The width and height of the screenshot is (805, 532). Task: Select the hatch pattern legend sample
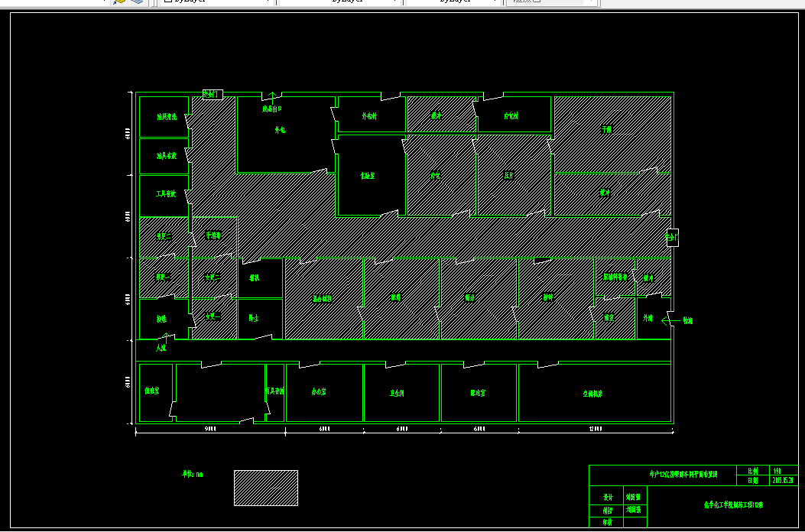266,488
